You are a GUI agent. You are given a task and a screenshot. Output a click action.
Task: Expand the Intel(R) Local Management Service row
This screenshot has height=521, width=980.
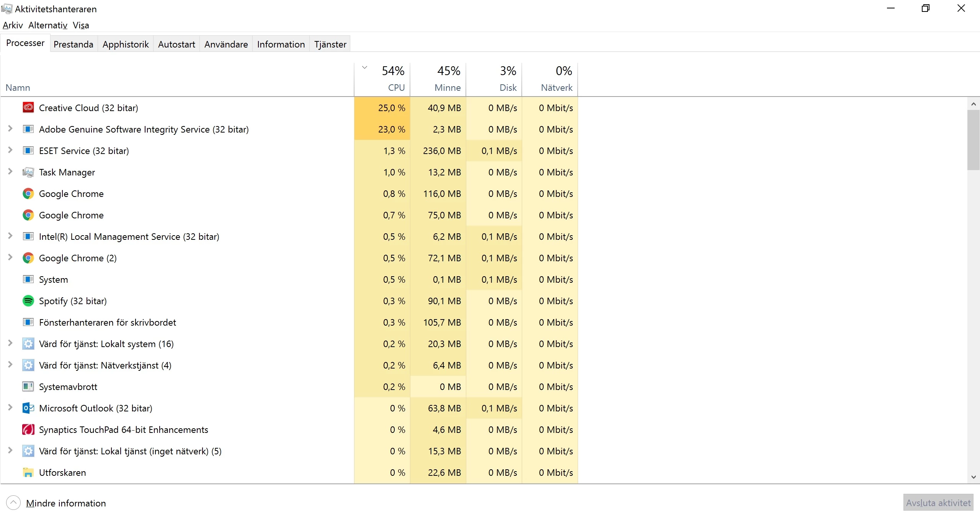click(x=10, y=236)
